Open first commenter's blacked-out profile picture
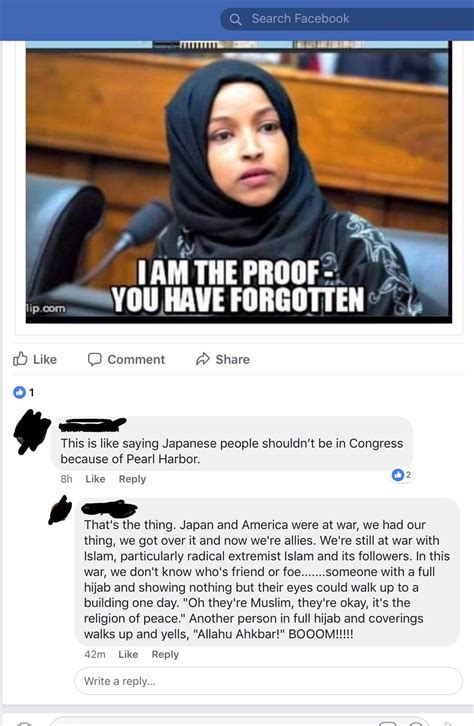This screenshot has width=474, height=726. tap(31, 431)
